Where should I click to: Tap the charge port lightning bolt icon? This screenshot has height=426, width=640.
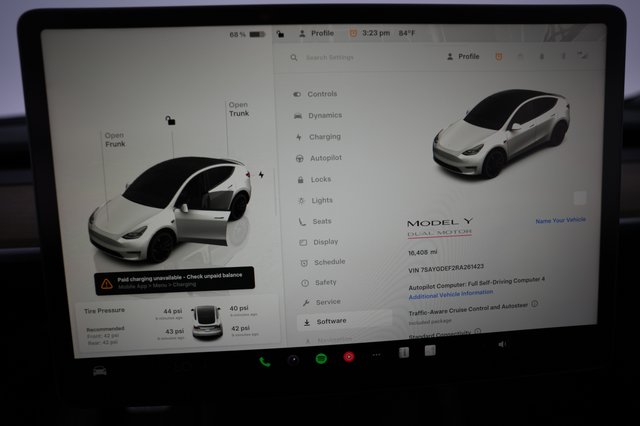tap(261, 175)
